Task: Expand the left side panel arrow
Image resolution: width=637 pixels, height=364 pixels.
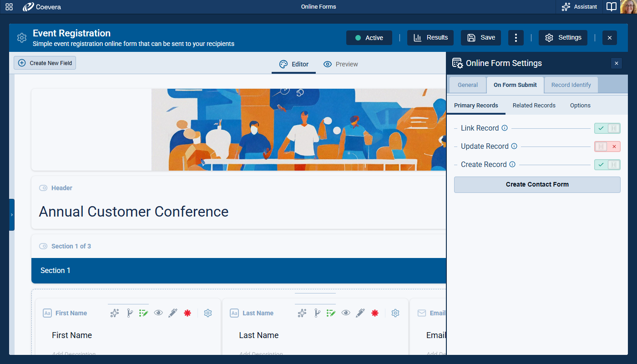Action: (12, 215)
